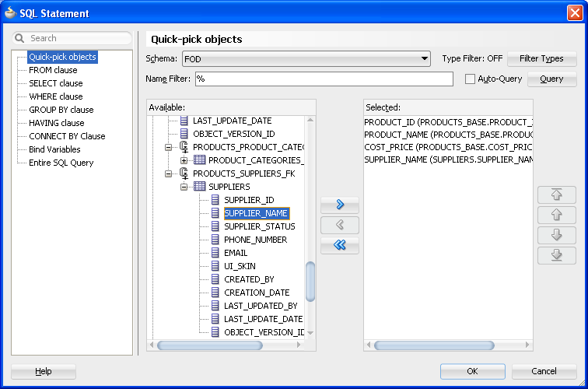Click the column icon beside EMAIL

[x=215, y=253]
